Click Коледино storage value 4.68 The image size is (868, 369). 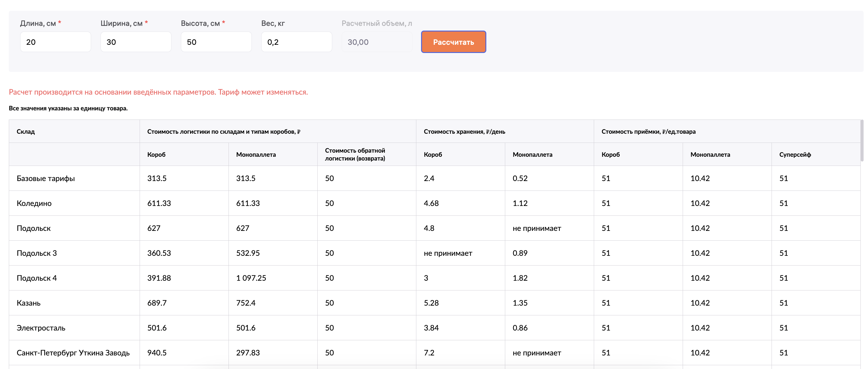(x=431, y=203)
